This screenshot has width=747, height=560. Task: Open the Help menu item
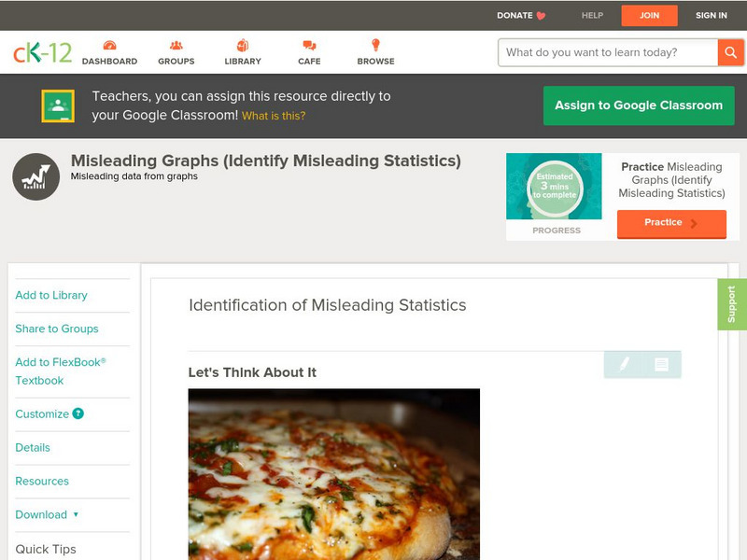coord(592,16)
